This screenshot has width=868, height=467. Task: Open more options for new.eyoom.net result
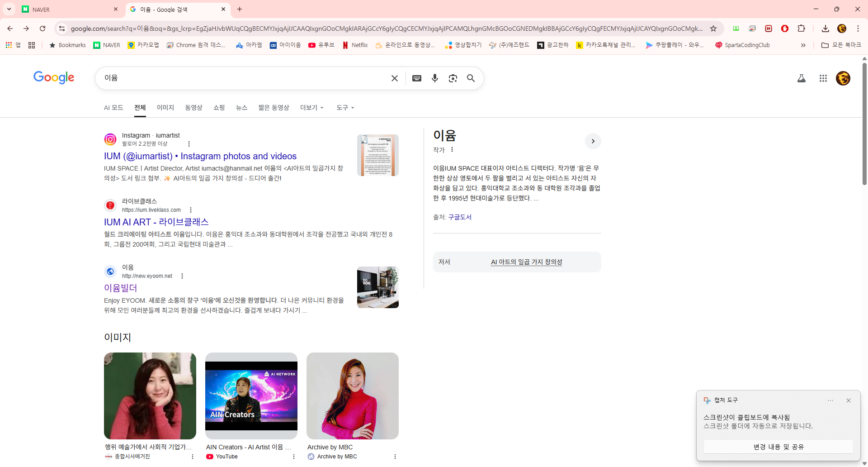point(182,276)
